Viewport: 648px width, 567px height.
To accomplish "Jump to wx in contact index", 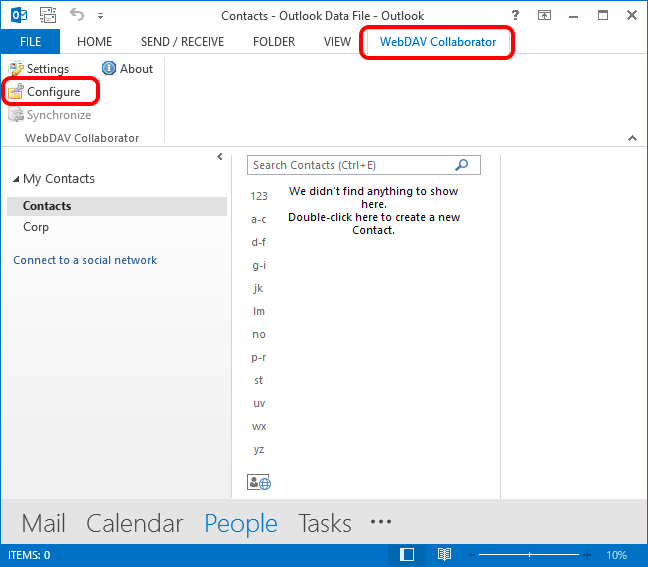I will point(259,426).
